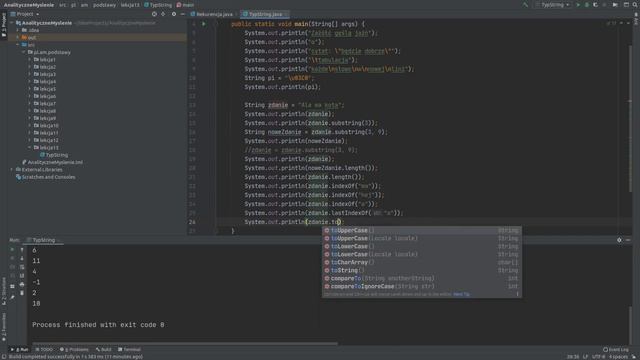Switch to Rekurencja.java tab
The width and height of the screenshot is (640, 360).
point(212,14)
